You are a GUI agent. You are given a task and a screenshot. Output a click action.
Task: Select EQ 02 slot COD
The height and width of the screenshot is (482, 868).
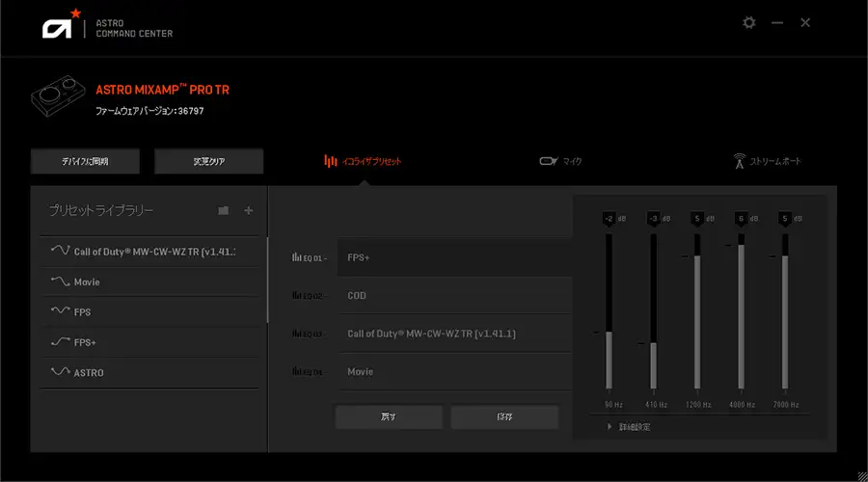(454, 296)
